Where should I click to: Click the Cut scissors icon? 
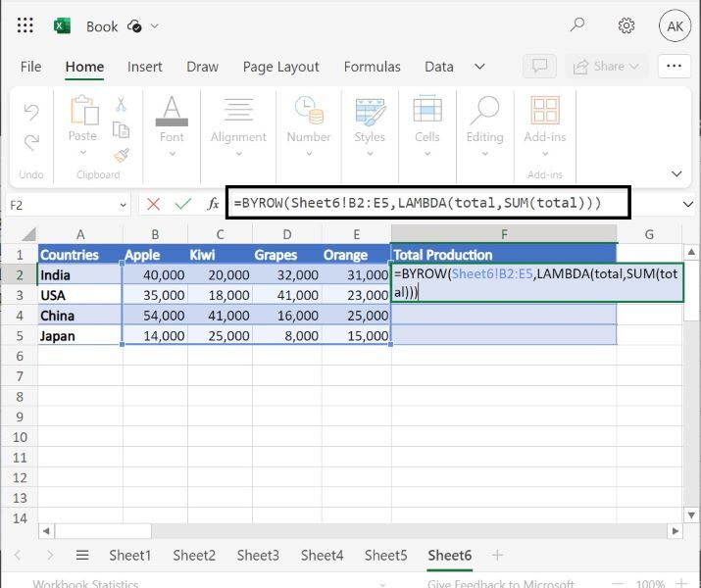coord(121,104)
